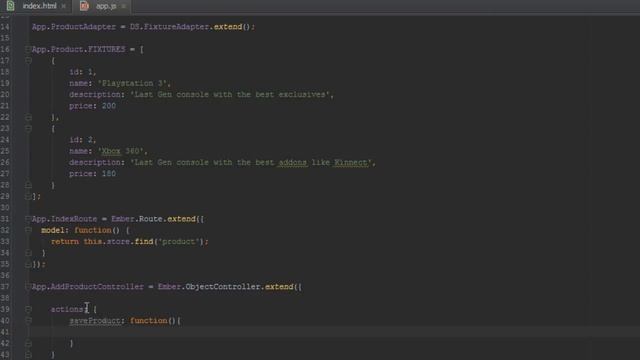This screenshot has height=360, width=640.
Task: Click 'id: 1,' on line 18
Action: click(x=83, y=72)
